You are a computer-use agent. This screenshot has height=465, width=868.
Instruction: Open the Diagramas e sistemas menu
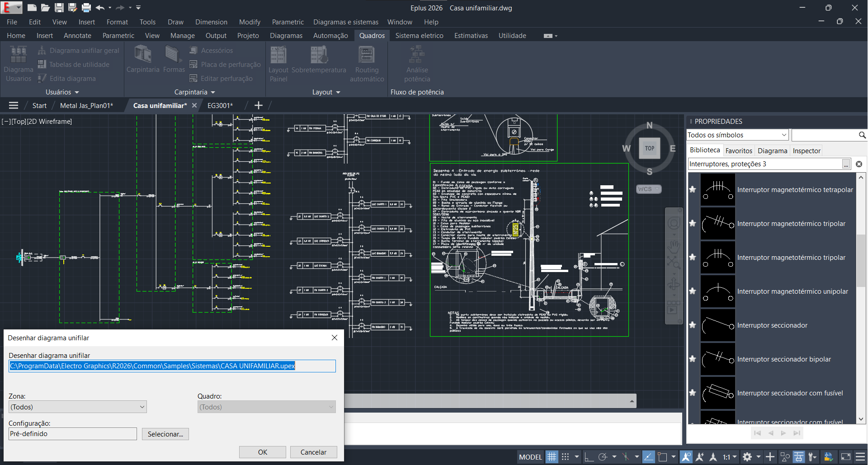pos(346,22)
